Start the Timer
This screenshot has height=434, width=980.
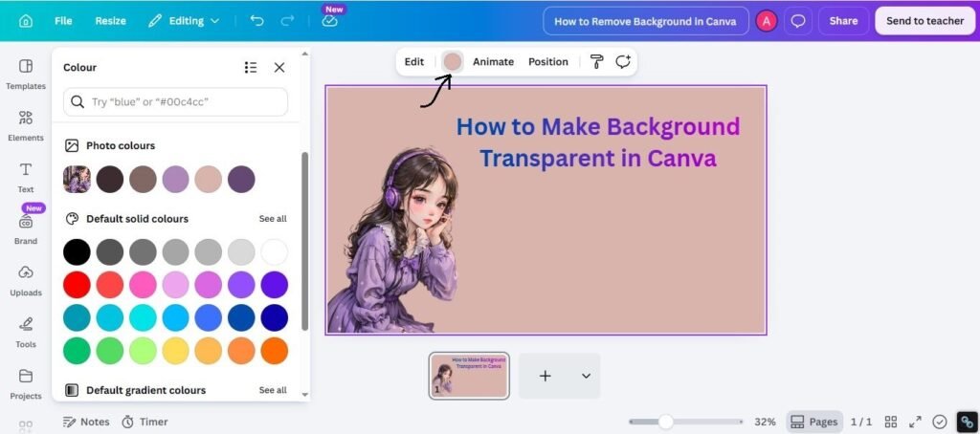(145, 423)
